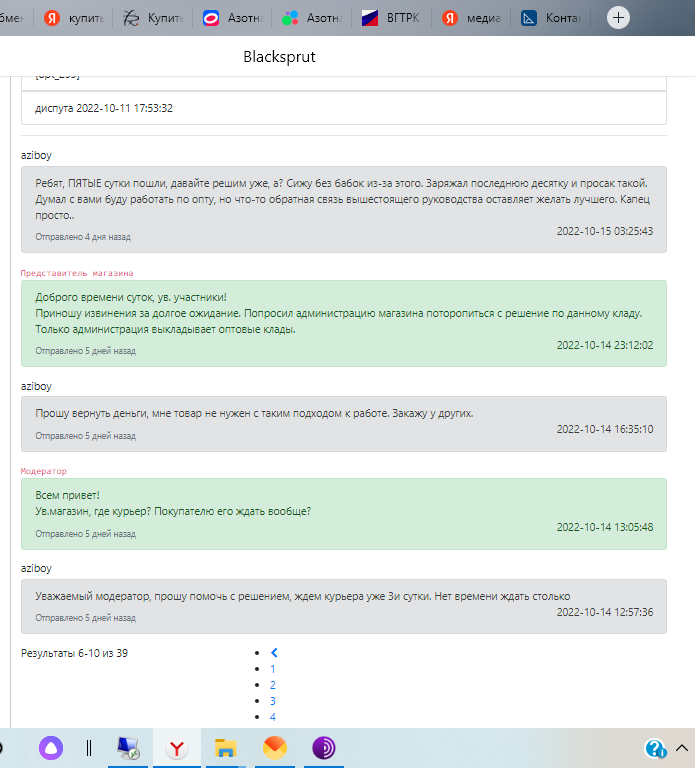Select the Азотна tab with colorful dots icon
Image resolution: width=695 pixels, height=768 pixels.
pos(312,18)
